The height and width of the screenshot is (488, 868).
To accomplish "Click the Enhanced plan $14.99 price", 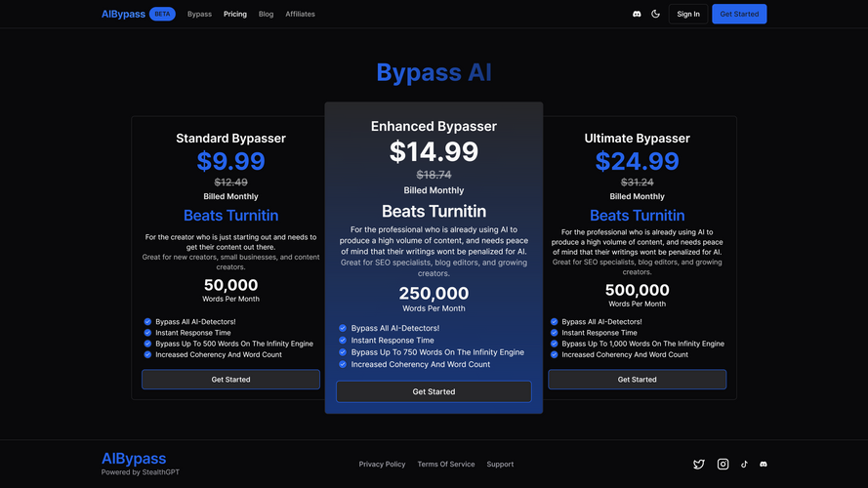I will [x=434, y=151].
